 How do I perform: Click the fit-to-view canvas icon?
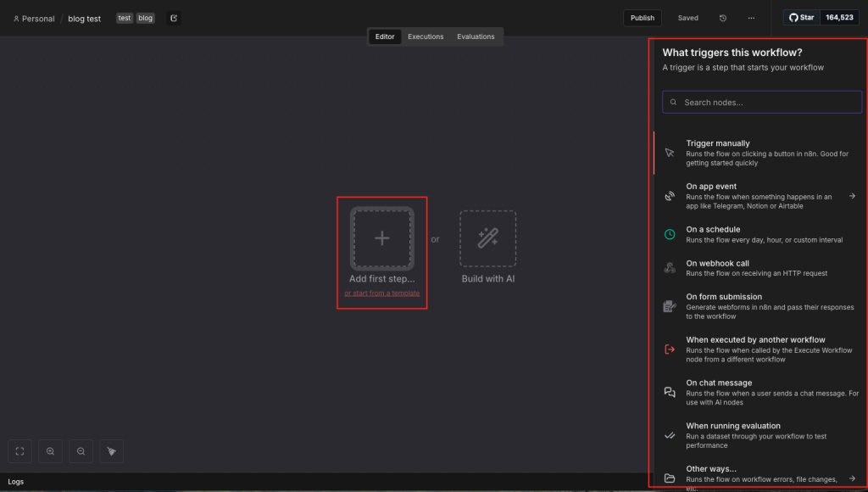click(x=20, y=451)
